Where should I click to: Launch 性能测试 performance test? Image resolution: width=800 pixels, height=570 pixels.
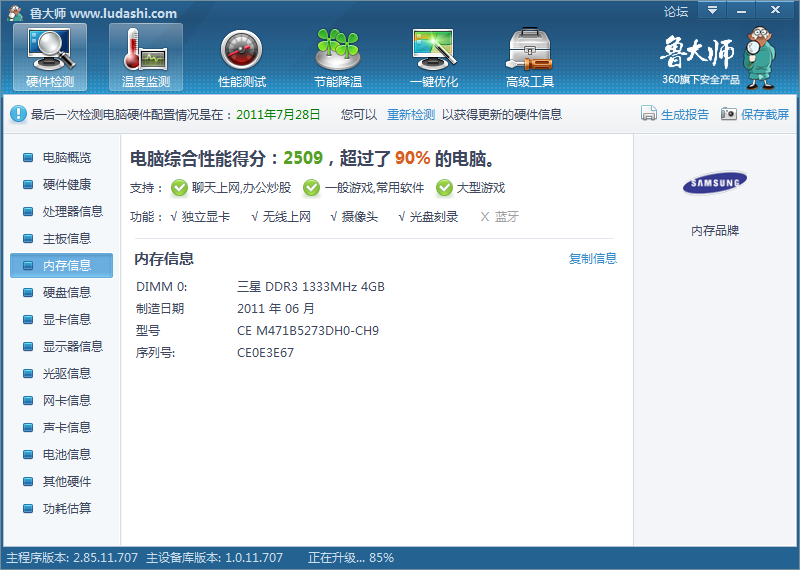tap(242, 57)
